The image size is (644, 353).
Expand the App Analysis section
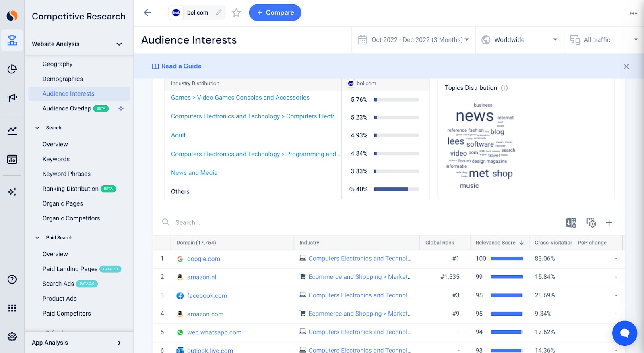(119, 343)
